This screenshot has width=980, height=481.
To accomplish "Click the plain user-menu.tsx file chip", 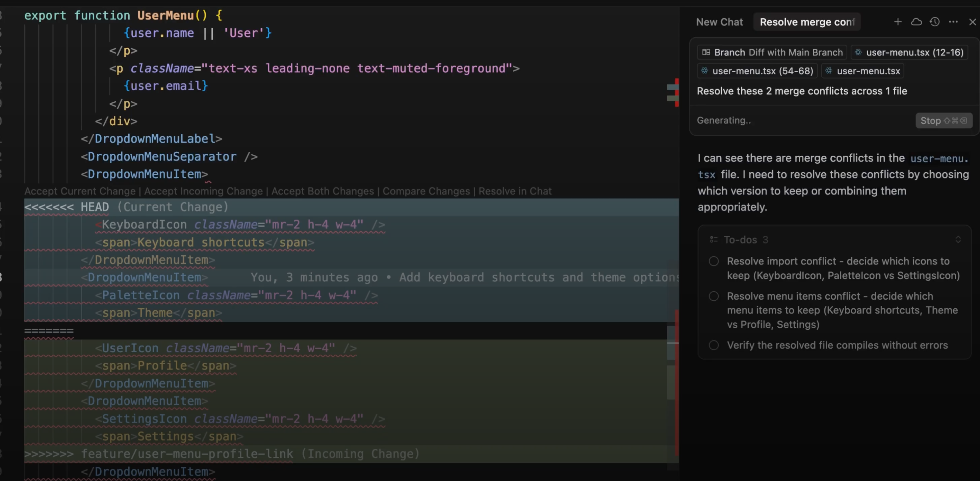I will coord(863,71).
